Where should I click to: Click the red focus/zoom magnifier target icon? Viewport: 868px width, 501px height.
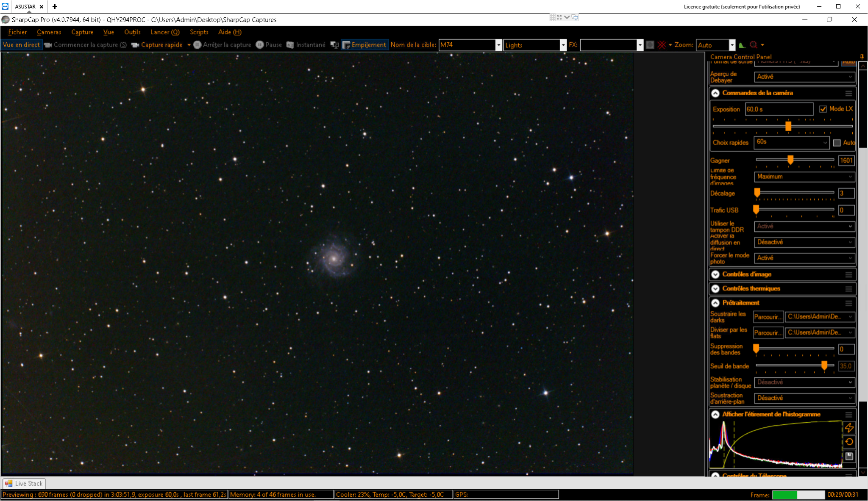[x=754, y=45]
